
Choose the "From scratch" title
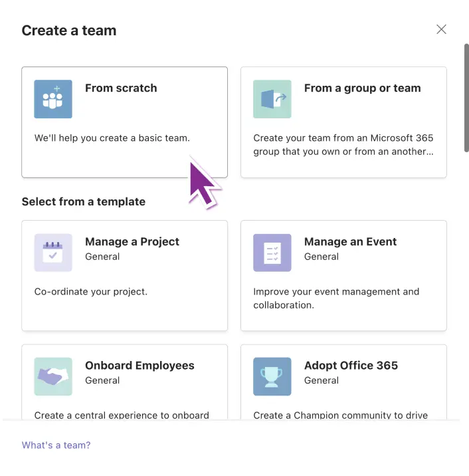tap(121, 88)
